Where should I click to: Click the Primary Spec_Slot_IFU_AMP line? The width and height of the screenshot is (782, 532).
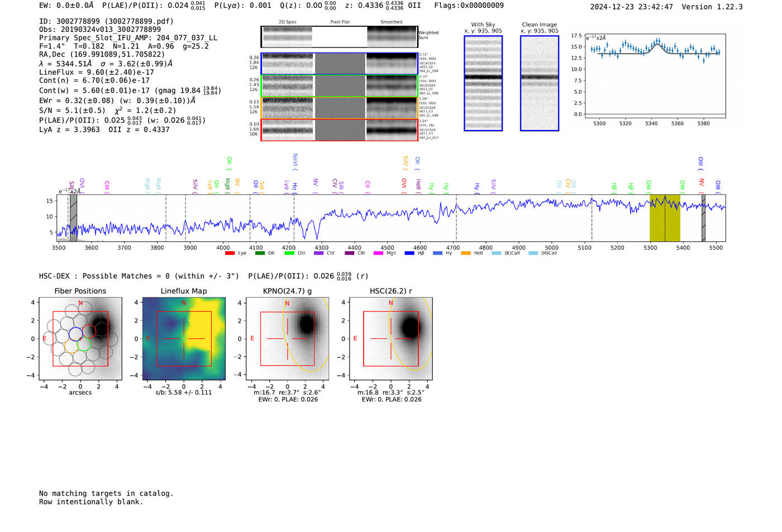point(128,38)
